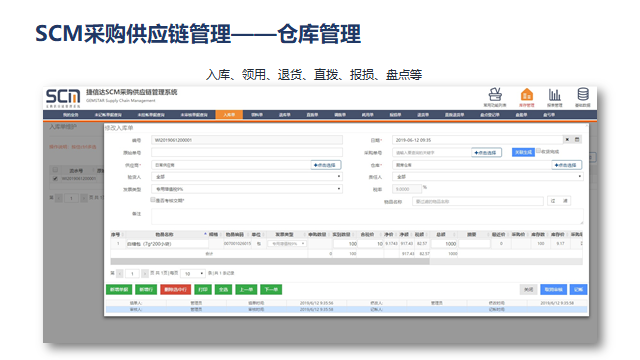Tick the 收货完成 checkbox

[539, 151]
